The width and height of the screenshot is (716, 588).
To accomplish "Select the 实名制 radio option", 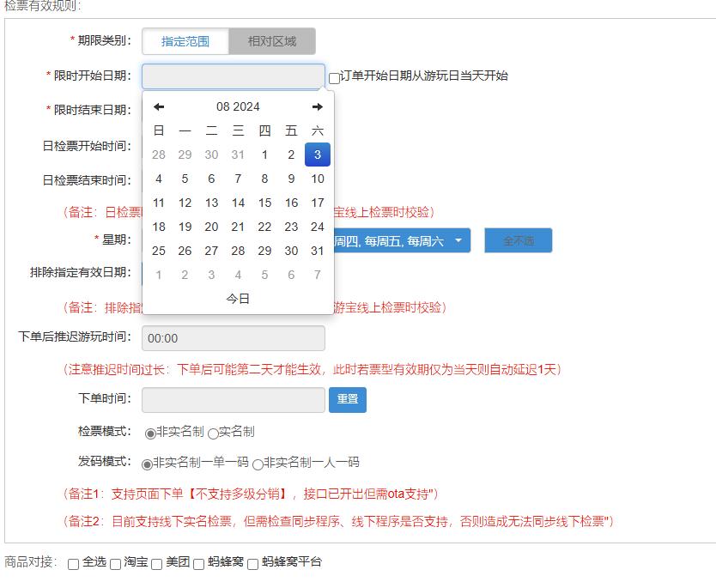I will tap(213, 433).
